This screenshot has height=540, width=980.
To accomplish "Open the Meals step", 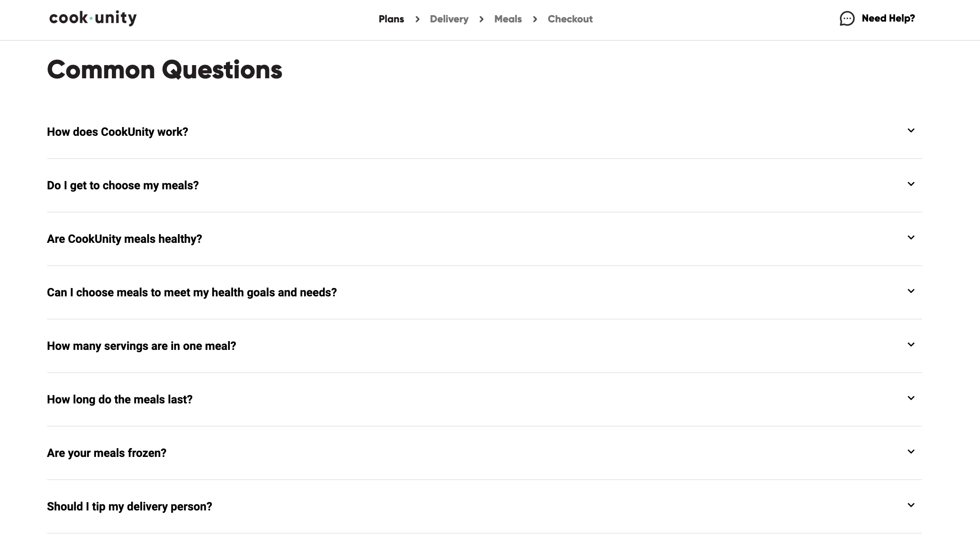I will click(508, 19).
